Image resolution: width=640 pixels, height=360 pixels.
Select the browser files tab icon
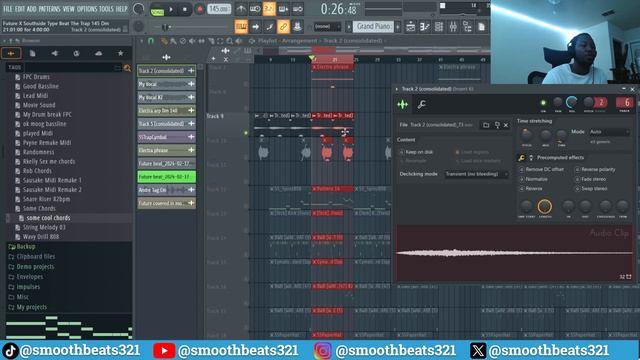[33, 53]
